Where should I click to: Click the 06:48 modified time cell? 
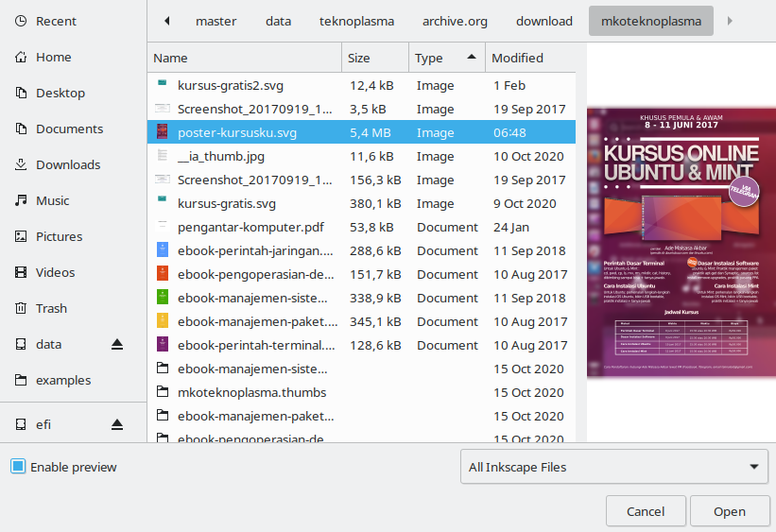pos(509,132)
